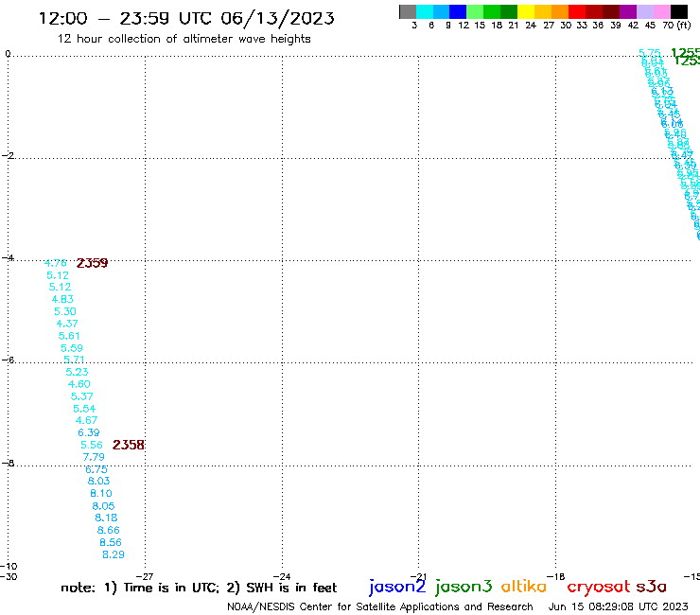The image size is (700, 615).
Task: Select the orange legend color swatch
Action: point(560,11)
